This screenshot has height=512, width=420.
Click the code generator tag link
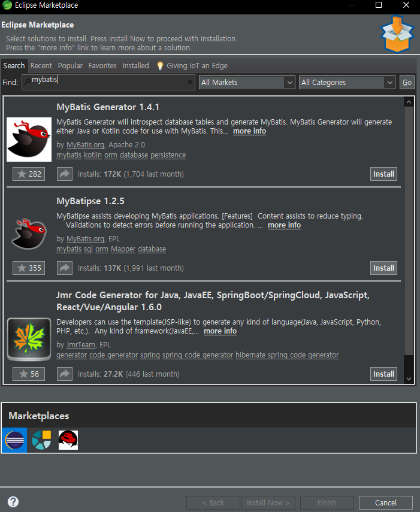[114, 355]
